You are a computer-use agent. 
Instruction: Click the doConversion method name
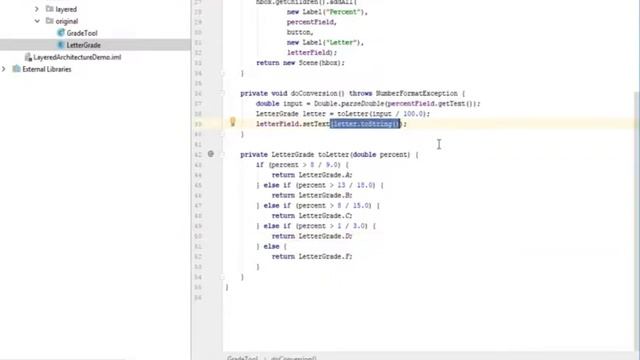click(x=313, y=93)
